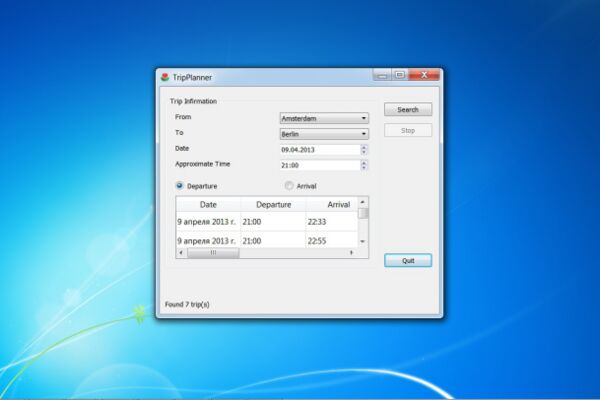Open the From city dropdown
Image resolution: width=600 pixels, height=400 pixels.
[324, 118]
